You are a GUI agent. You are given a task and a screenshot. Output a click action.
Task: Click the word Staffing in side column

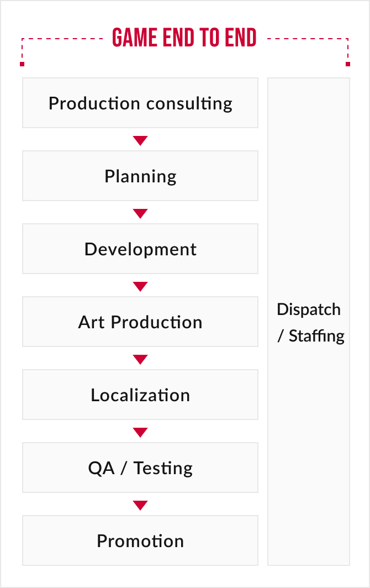(316, 336)
